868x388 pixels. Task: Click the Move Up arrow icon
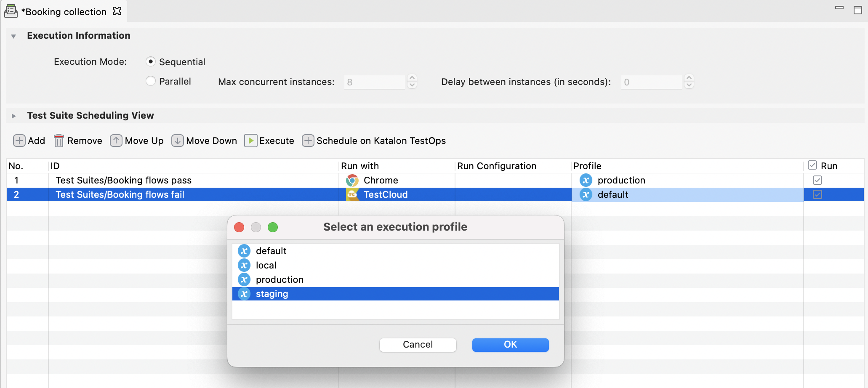[x=116, y=141]
